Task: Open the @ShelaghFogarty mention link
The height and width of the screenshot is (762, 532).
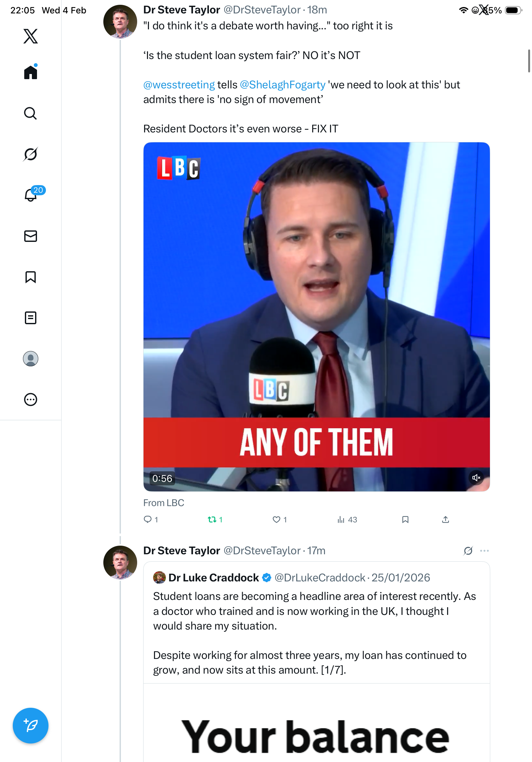Action: pos(282,85)
